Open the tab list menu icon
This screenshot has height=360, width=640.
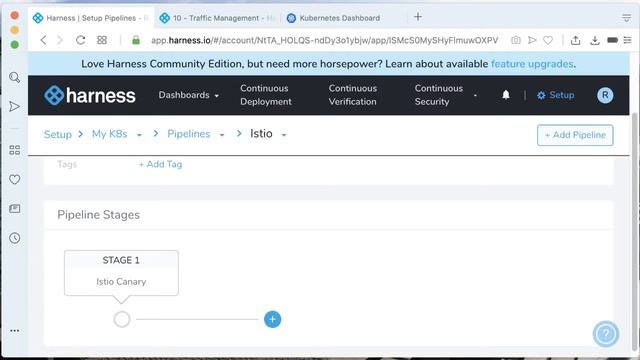tap(627, 18)
